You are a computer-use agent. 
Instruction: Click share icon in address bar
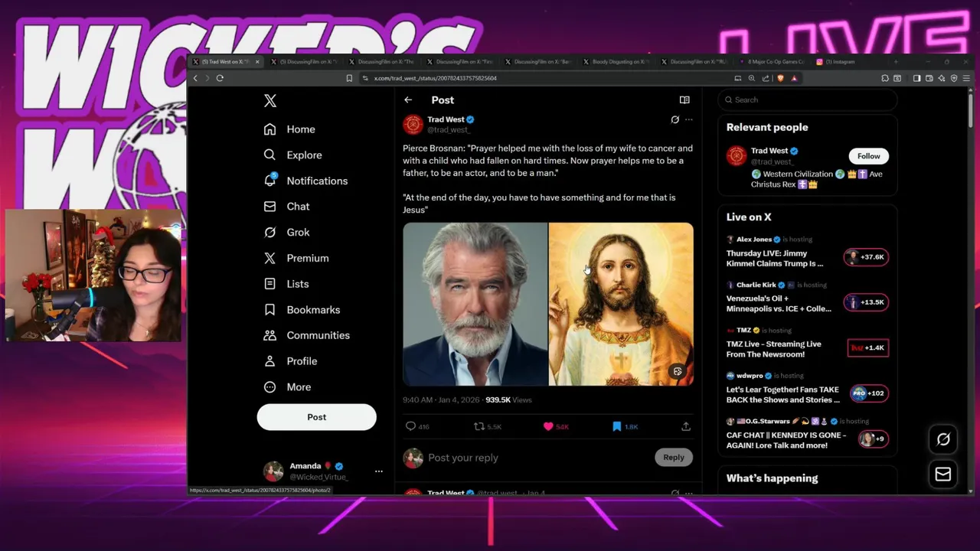click(766, 78)
